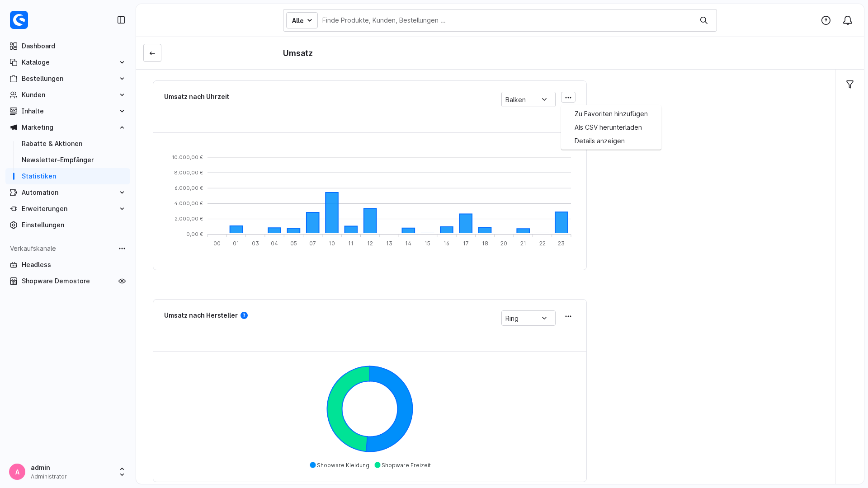Click the Shopware Demostore storefront icon
Image resolution: width=868 pixels, height=488 pixels.
[x=14, y=281]
